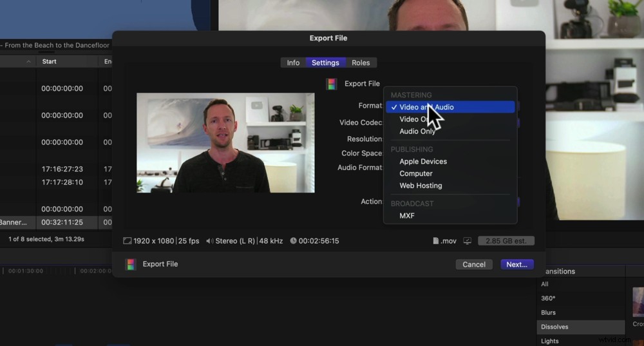Click the 00:01:30:00 timeline ruler mark
Screen dimensions: 644x346
[26, 271]
